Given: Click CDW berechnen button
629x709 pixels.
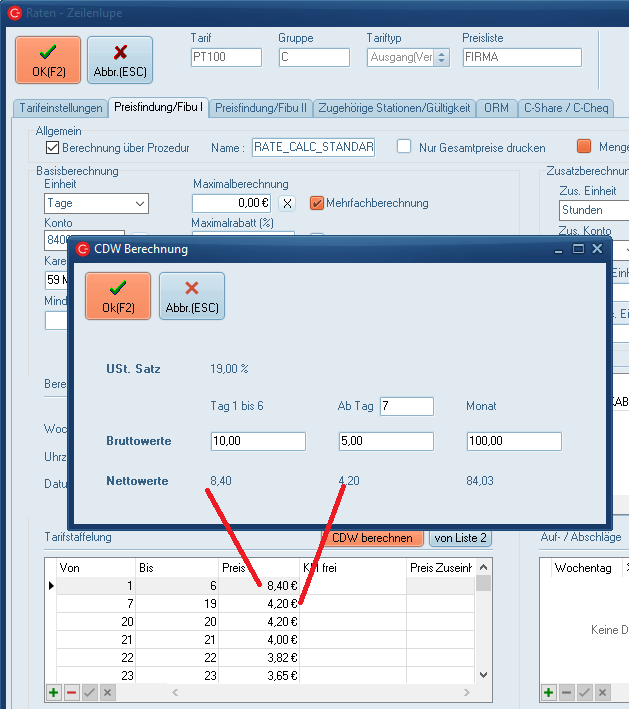Looking at the screenshot, I should [372, 538].
